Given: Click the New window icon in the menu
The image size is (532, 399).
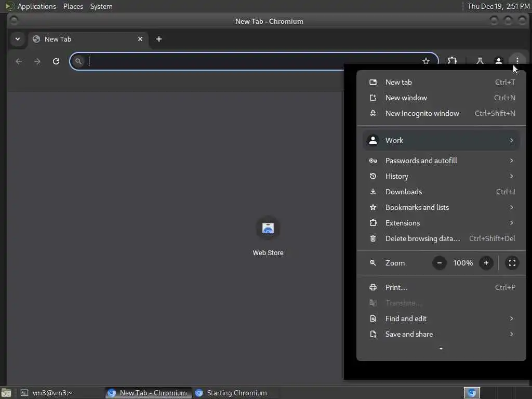Looking at the screenshot, I should tap(373, 98).
